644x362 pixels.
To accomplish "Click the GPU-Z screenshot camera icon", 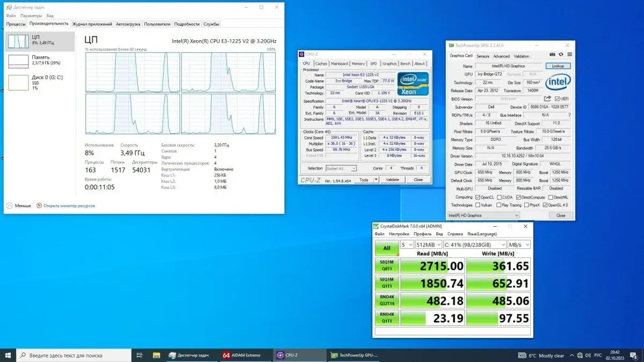I will tap(553, 55).
